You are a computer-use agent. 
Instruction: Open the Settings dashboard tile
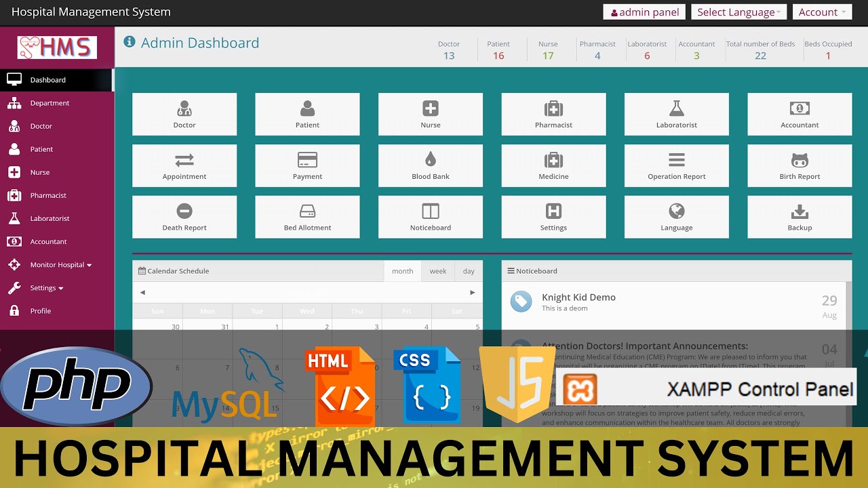click(x=553, y=218)
